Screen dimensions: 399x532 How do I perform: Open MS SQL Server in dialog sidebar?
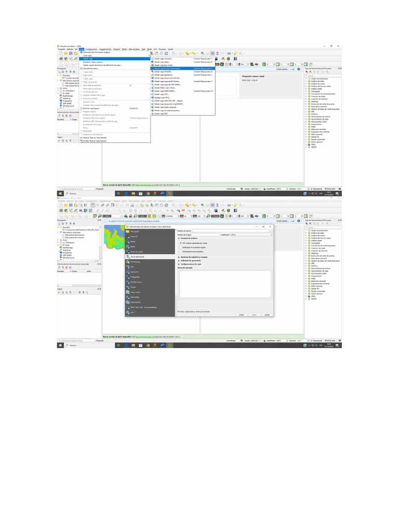click(150, 282)
